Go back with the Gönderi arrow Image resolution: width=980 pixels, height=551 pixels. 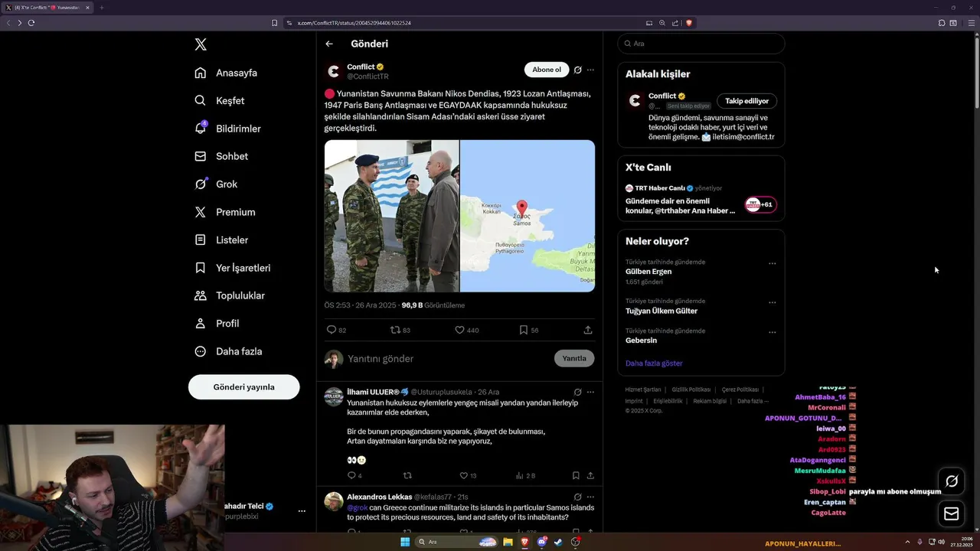(x=329, y=44)
